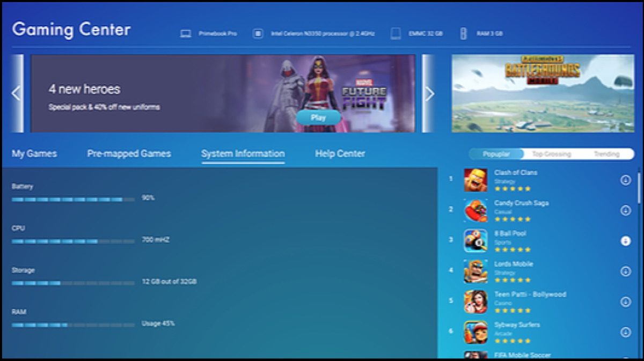Open the My Games tab
This screenshot has height=361, width=644.
coord(34,153)
